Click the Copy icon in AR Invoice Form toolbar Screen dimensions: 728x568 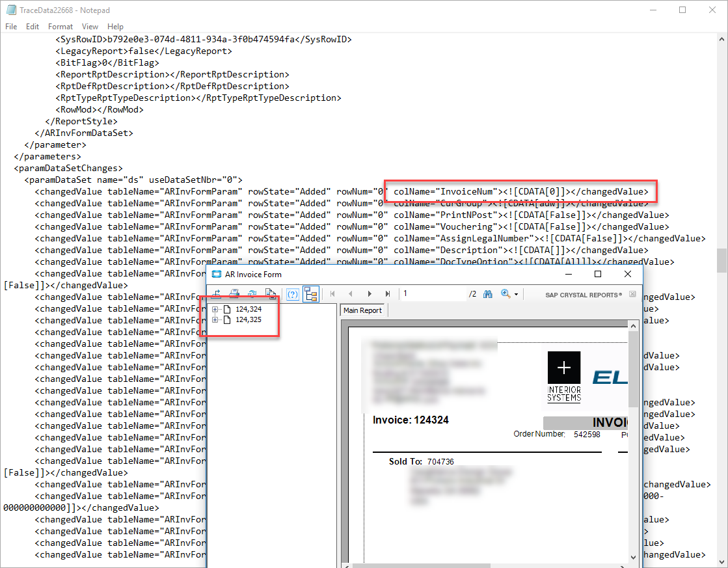point(271,294)
